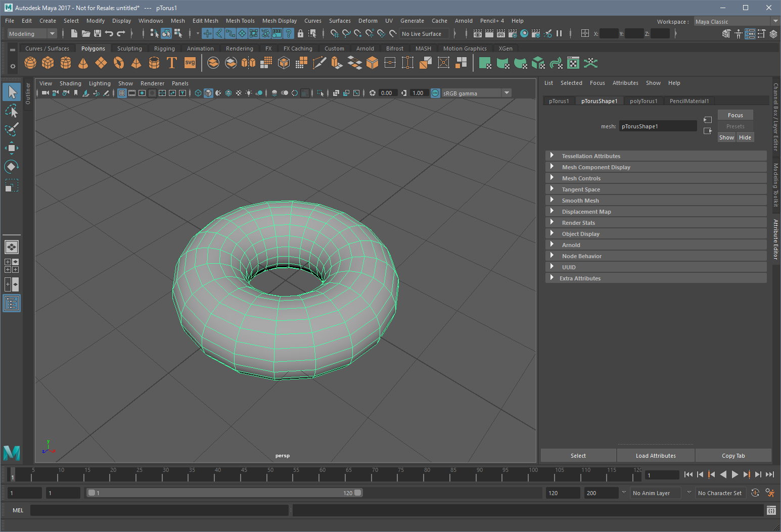The height and width of the screenshot is (532, 781).
Task: Switch to the polyTorus1 attribute tab
Action: (644, 101)
